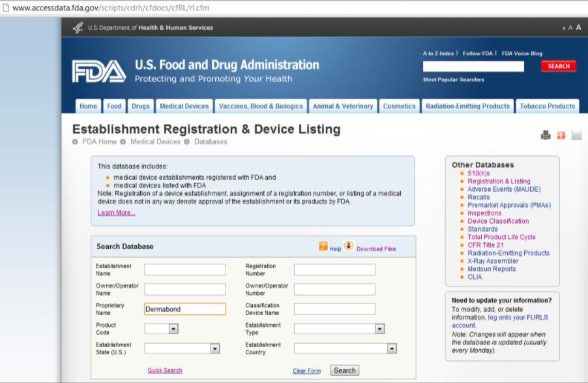Switch to the Cosmetics tab
Viewport: 588px width, 383px height.
399,106
